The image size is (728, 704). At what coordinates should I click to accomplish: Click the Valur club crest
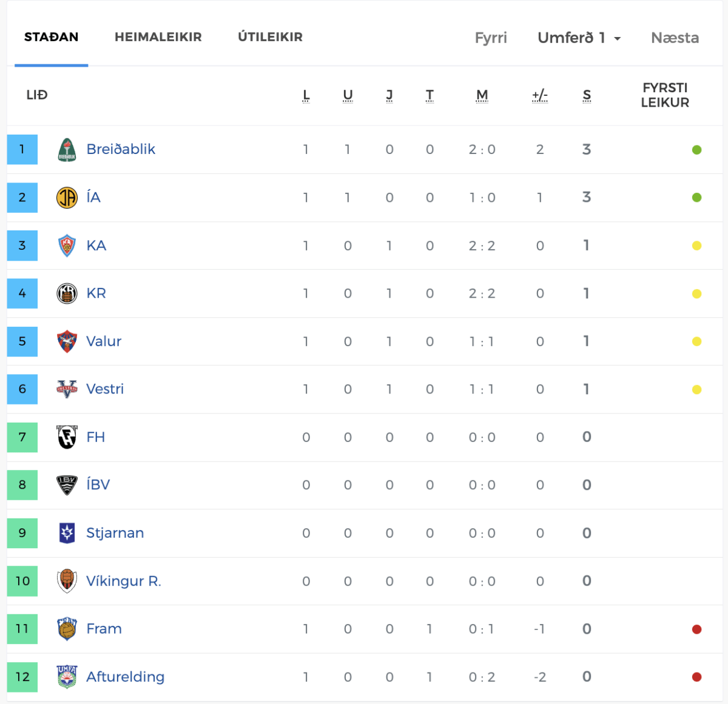point(67,341)
